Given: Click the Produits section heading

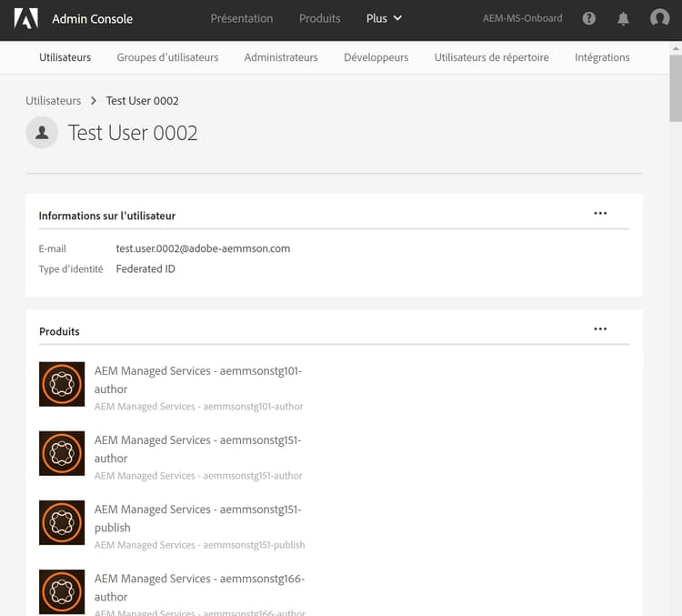Looking at the screenshot, I should click(x=59, y=332).
